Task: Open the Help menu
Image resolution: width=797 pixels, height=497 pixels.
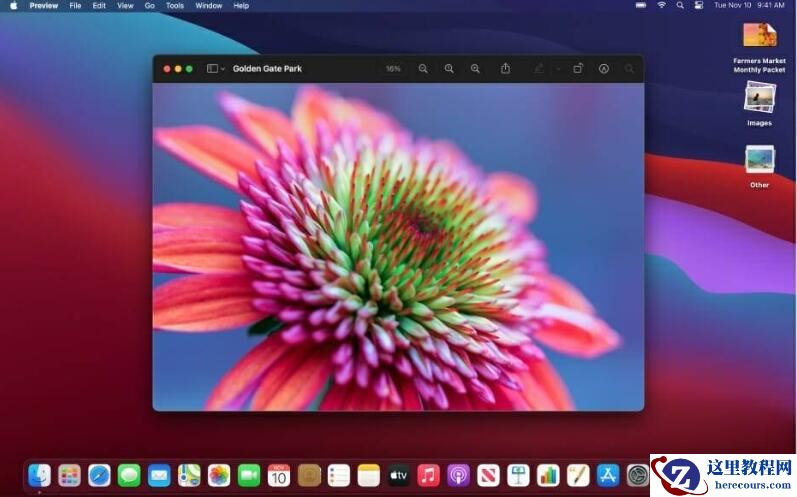Action: [x=241, y=6]
